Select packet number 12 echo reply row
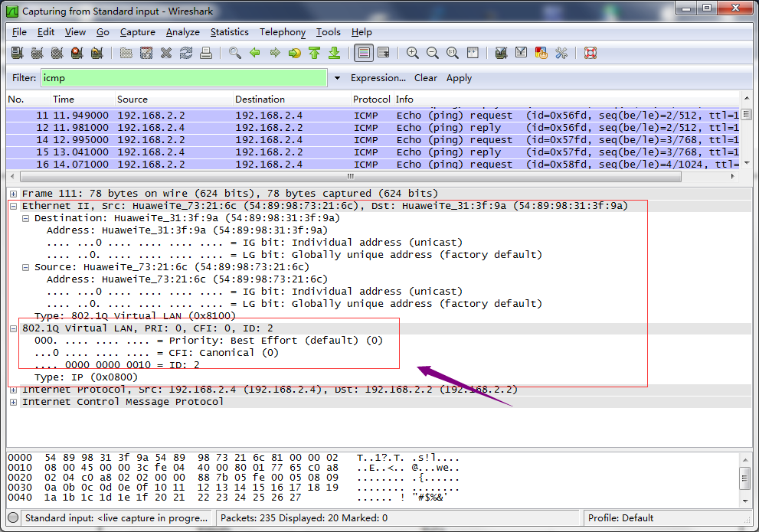Viewport: 759px width, 532px height. (x=373, y=128)
